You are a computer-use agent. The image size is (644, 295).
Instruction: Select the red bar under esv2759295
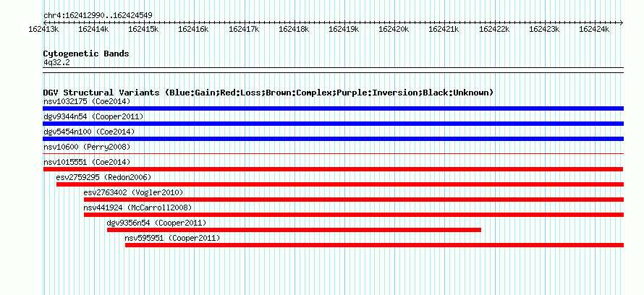340,184
